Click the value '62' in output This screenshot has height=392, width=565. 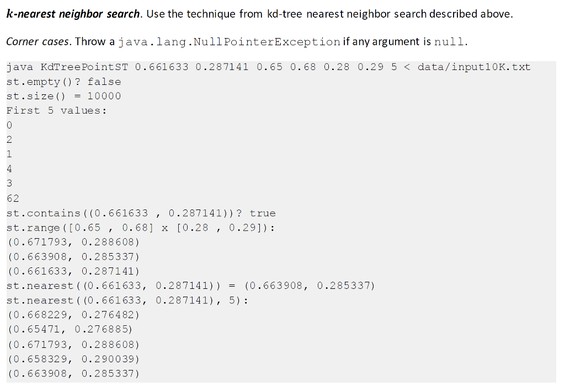[x=13, y=198]
